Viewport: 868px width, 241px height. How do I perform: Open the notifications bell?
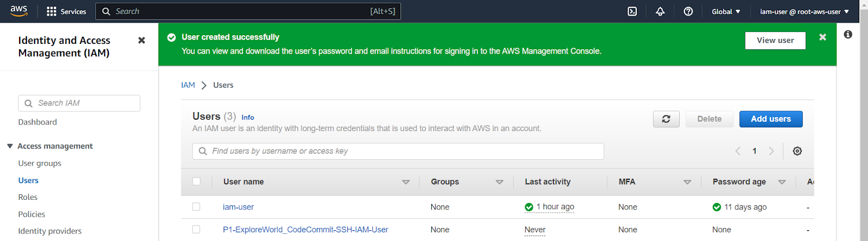660,11
